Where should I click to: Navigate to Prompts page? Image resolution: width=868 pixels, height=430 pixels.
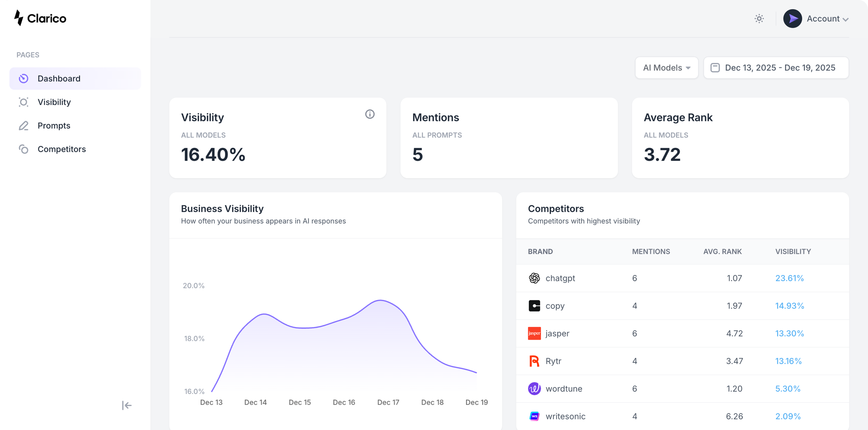point(54,126)
